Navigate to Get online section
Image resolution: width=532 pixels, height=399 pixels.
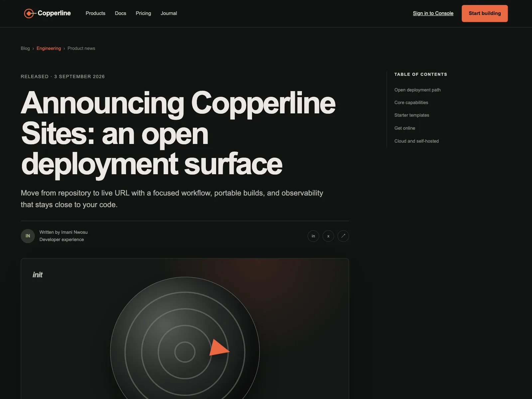click(x=405, y=128)
